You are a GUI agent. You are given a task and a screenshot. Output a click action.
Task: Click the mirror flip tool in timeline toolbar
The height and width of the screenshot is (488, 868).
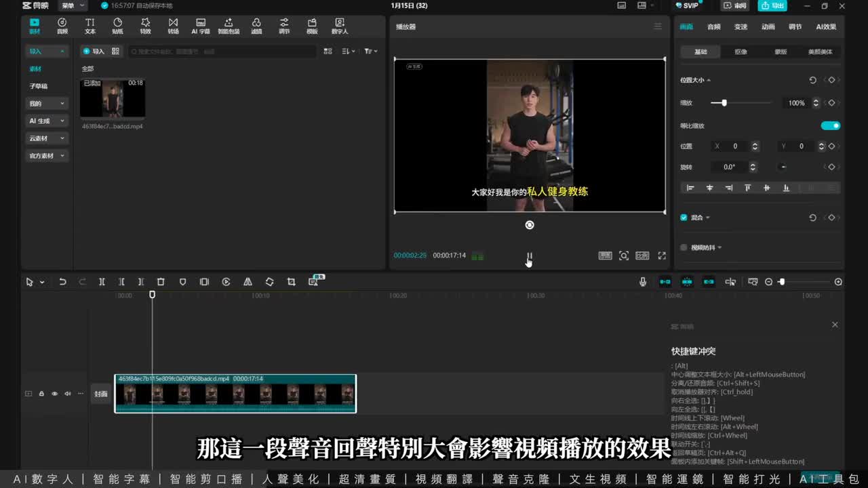click(x=248, y=282)
